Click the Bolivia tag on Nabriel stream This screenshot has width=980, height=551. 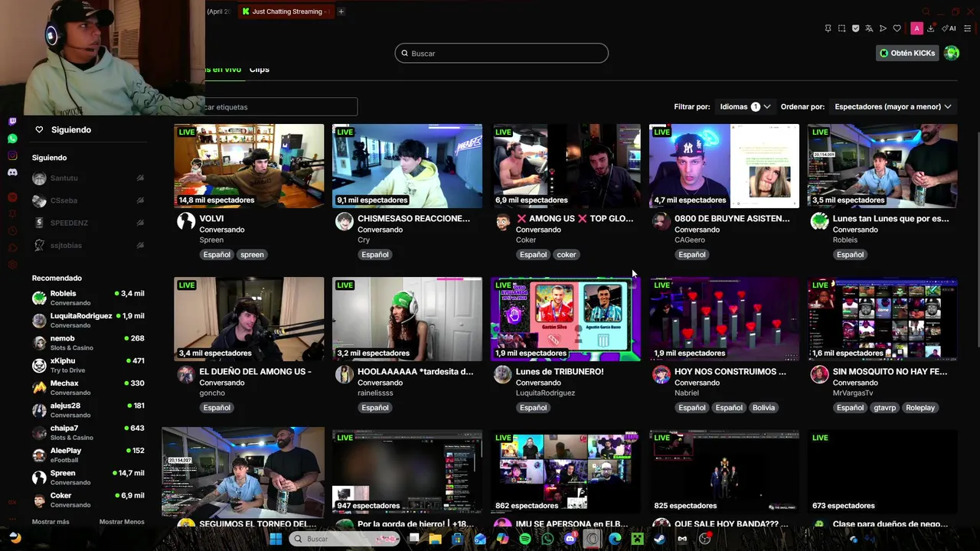[763, 408]
